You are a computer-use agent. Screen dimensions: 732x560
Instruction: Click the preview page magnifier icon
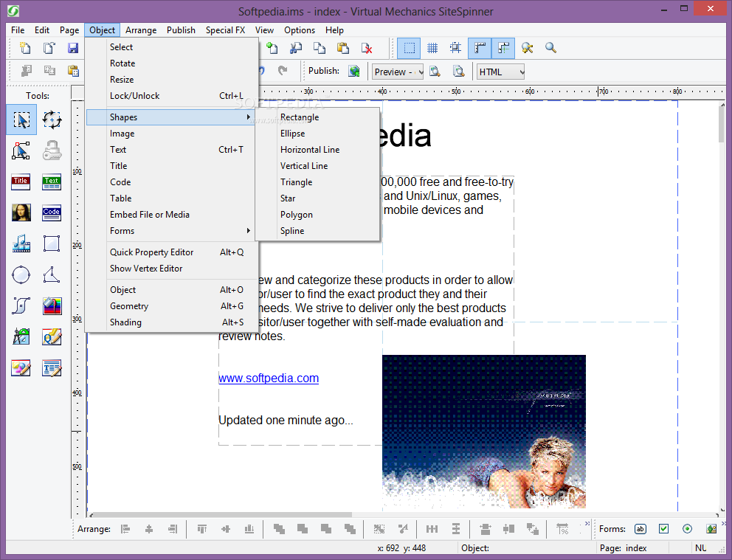[435, 72]
